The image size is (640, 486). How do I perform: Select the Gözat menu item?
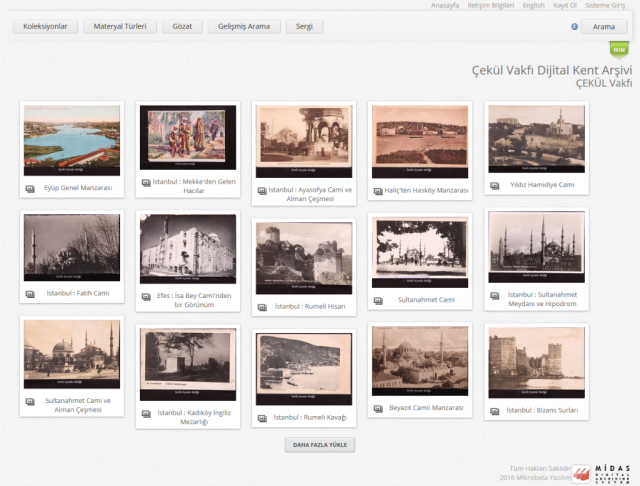click(183, 27)
